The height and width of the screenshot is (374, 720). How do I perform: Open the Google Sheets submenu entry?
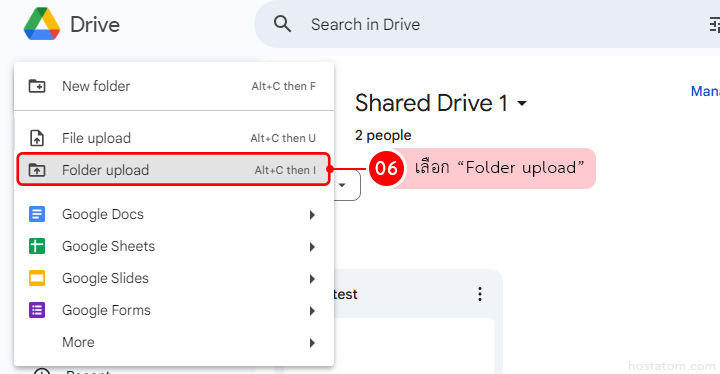pyautogui.click(x=174, y=246)
